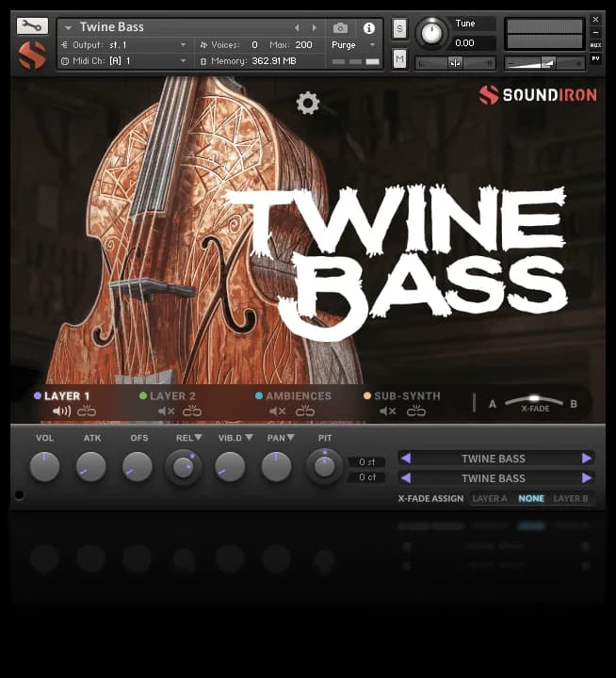Click the header volume slider
The width and height of the screenshot is (616, 678).
(544, 63)
